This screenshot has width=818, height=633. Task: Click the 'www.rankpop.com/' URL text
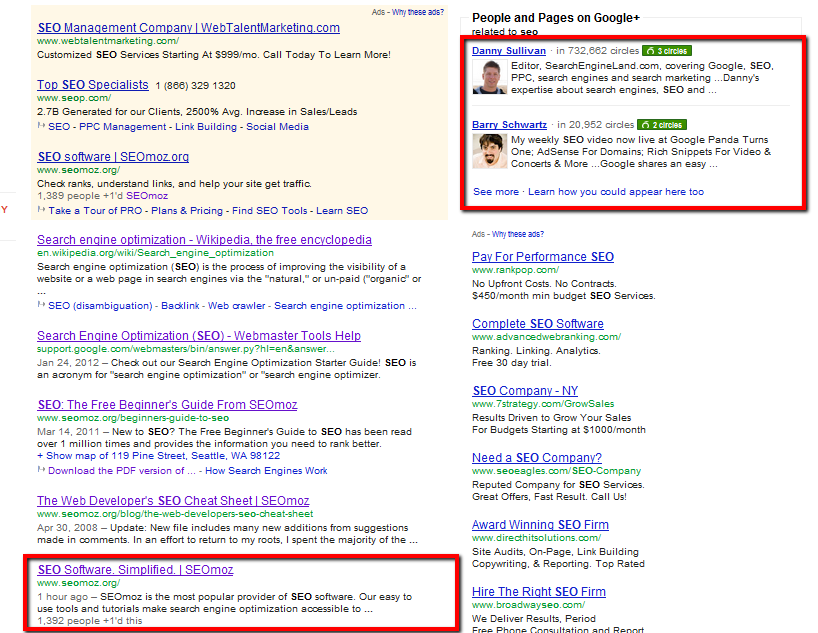tap(515, 270)
